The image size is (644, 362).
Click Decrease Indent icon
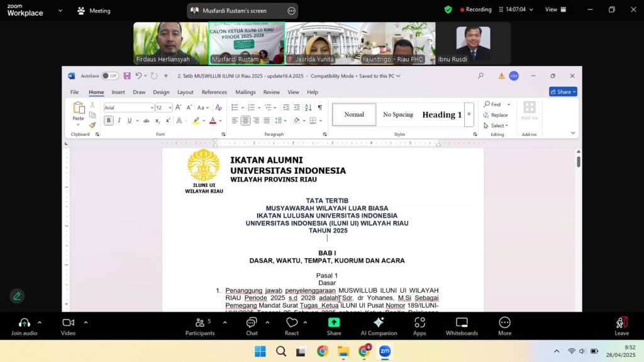click(286, 108)
